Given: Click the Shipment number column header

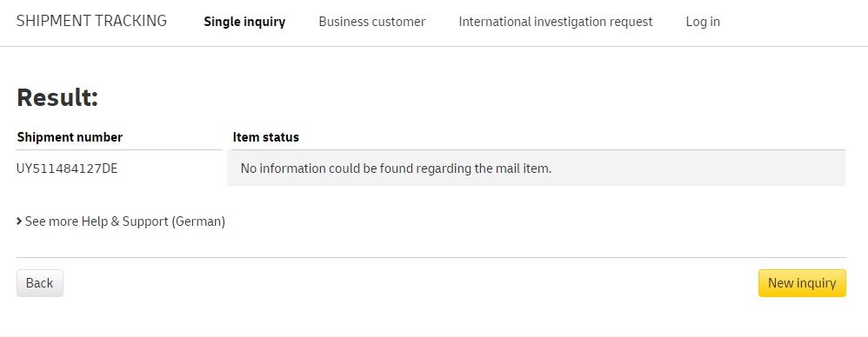Looking at the screenshot, I should click(70, 137).
